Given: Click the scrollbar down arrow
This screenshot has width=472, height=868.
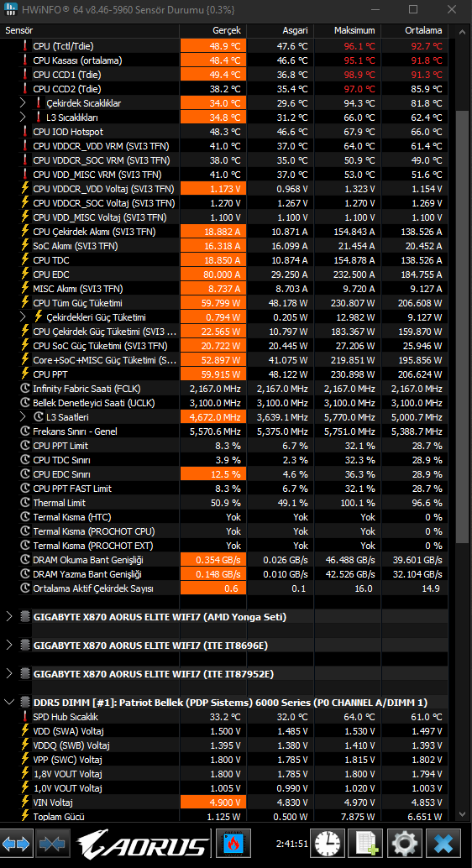Looking at the screenshot, I should click(463, 813).
